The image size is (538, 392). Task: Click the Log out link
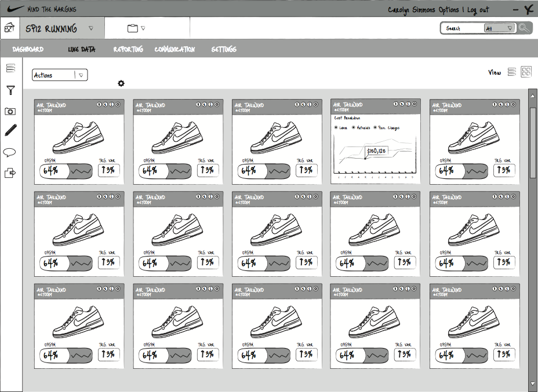(x=477, y=9)
